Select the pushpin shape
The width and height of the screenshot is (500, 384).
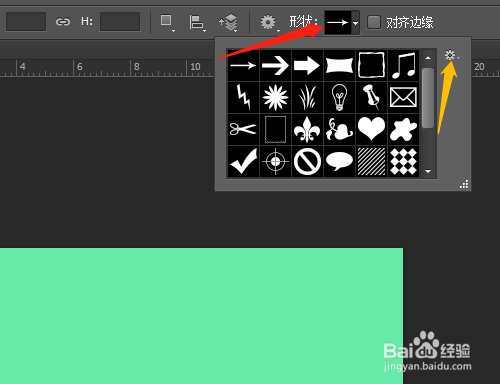(x=371, y=97)
